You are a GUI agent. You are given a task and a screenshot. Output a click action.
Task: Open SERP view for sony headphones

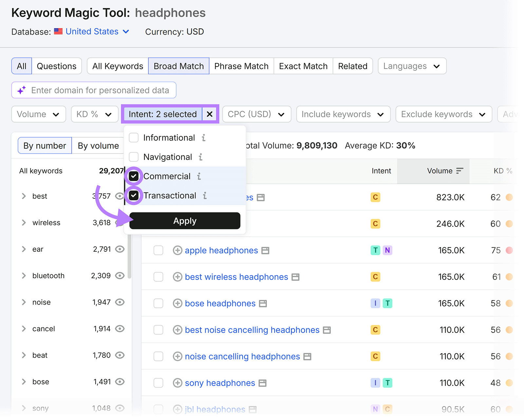(x=262, y=383)
